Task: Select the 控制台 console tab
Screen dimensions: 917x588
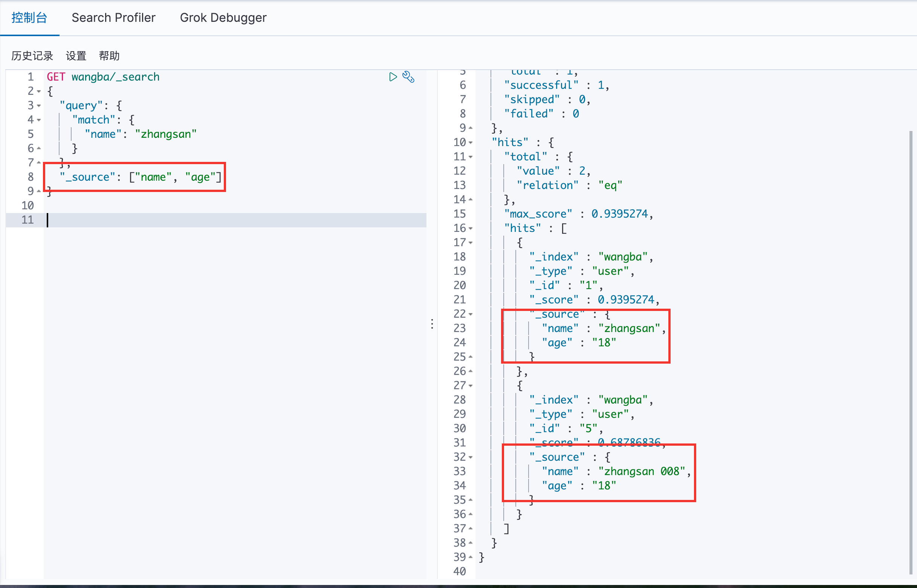Action: click(x=29, y=18)
